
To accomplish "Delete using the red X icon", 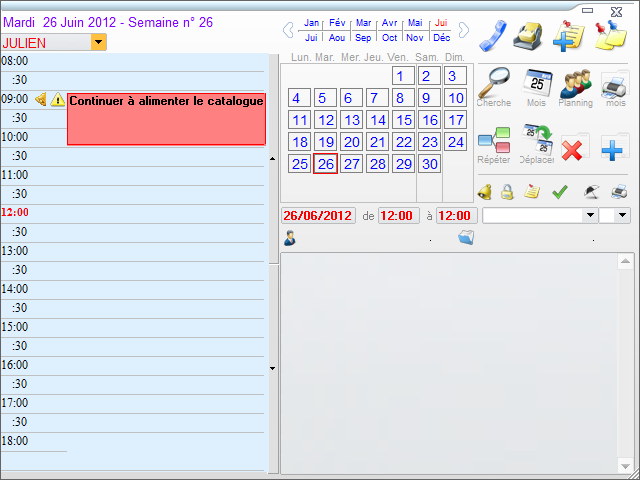I will 573,150.
